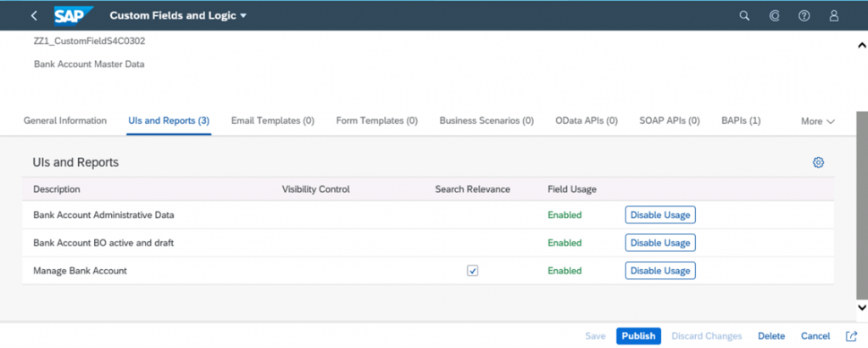Open the OData APIs (0) tab

[587, 121]
